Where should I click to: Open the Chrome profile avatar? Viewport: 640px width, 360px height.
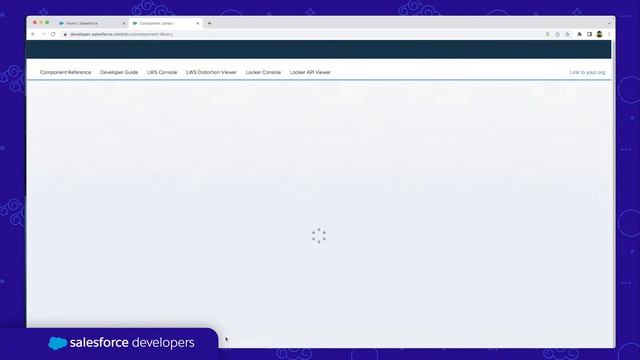coord(599,34)
